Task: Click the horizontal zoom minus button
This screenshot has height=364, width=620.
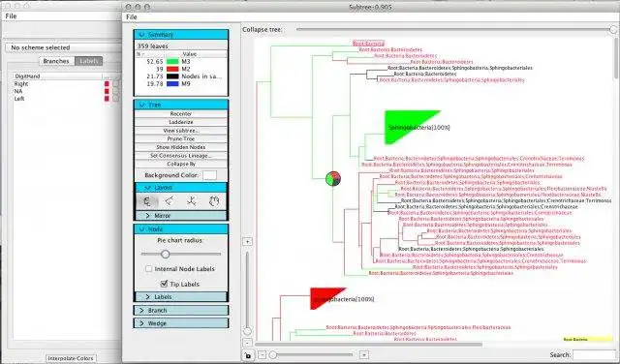Action: pyautogui.click(x=262, y=355)
